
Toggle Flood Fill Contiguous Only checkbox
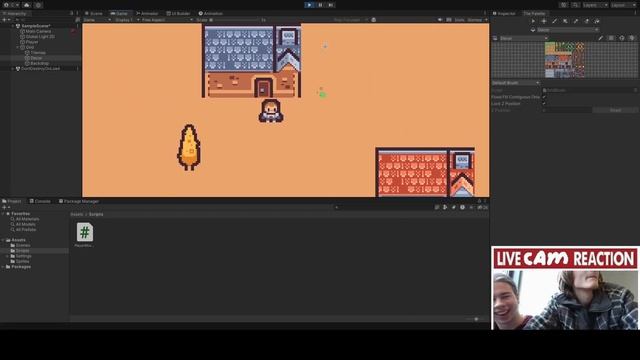point(544,97)
